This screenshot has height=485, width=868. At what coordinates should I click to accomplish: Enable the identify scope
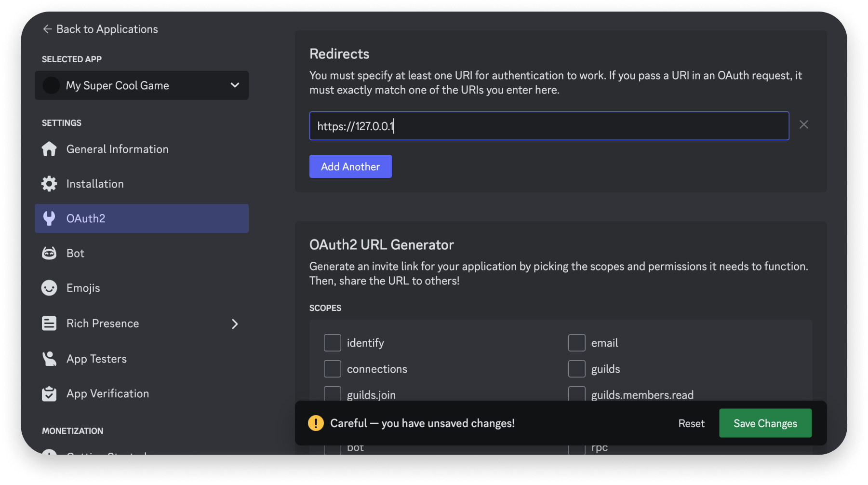[332, 342]
